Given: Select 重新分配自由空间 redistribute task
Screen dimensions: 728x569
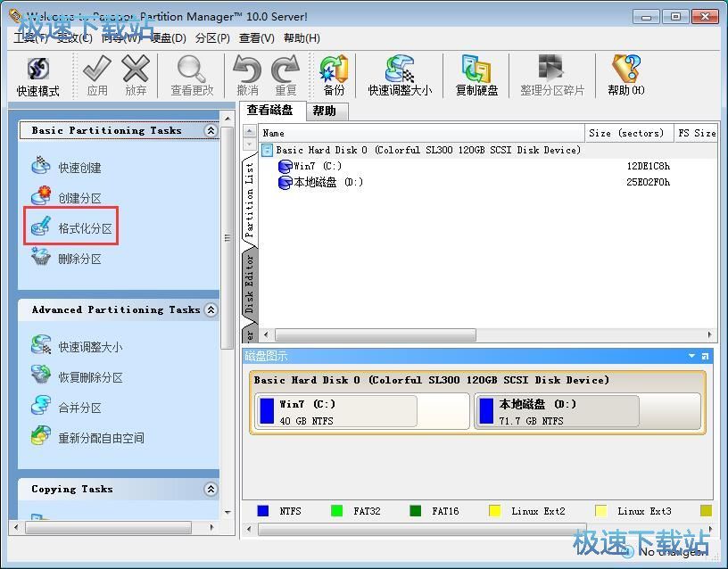Looking at the screenshot, I should pos(87,437).
